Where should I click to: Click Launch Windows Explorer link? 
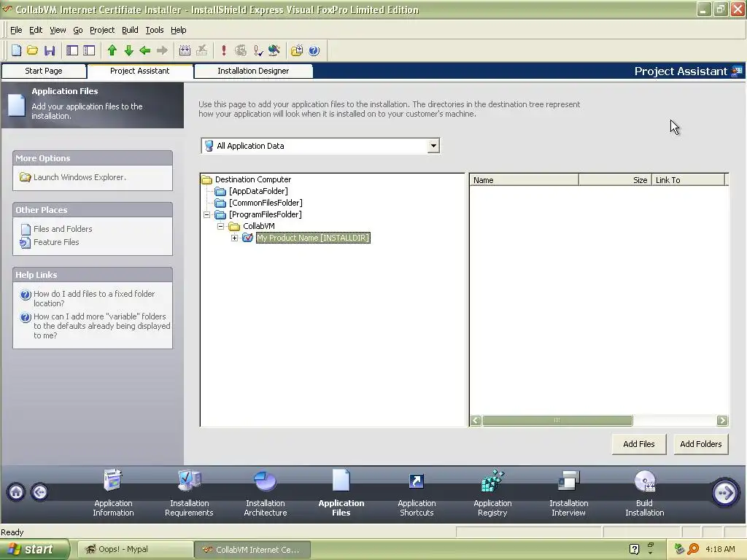(80, 177)
